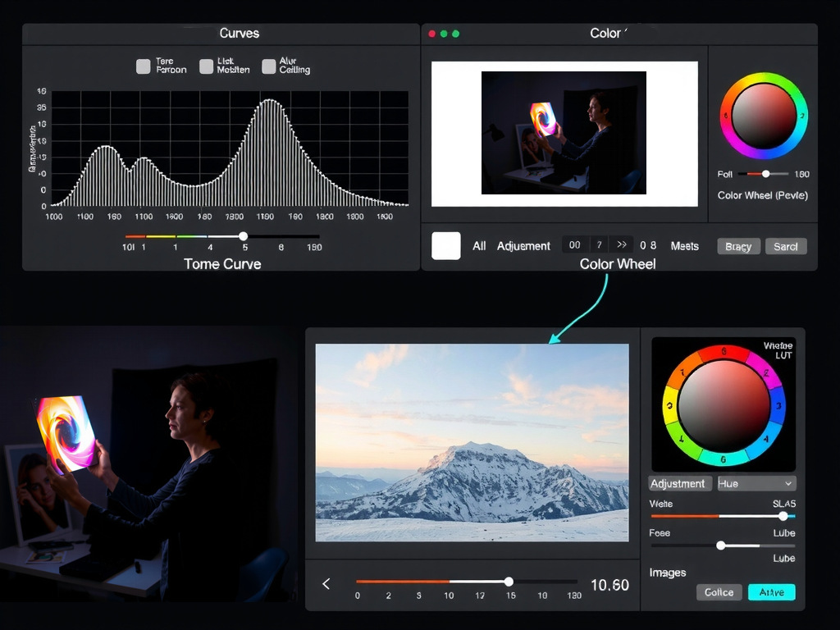Image resolution: width=840 pixels, height=630 pixels.
Task: Click the Collice button
Action: point(719,592)
